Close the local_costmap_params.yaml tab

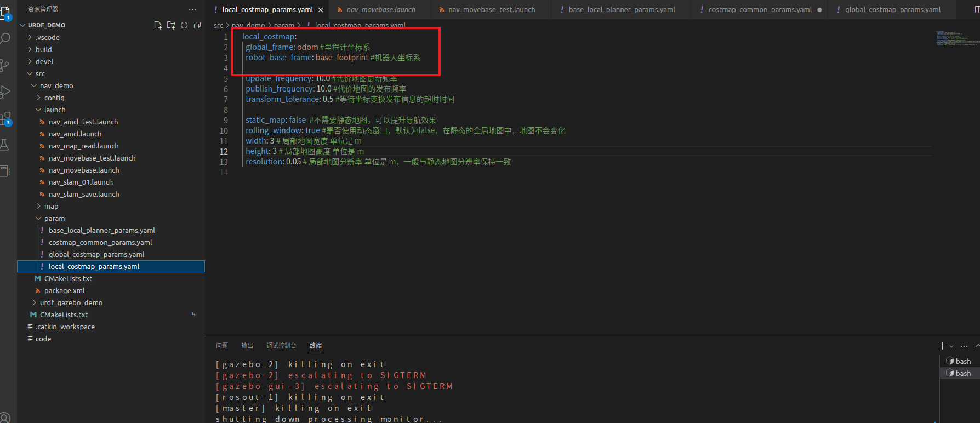coord(321,10)
